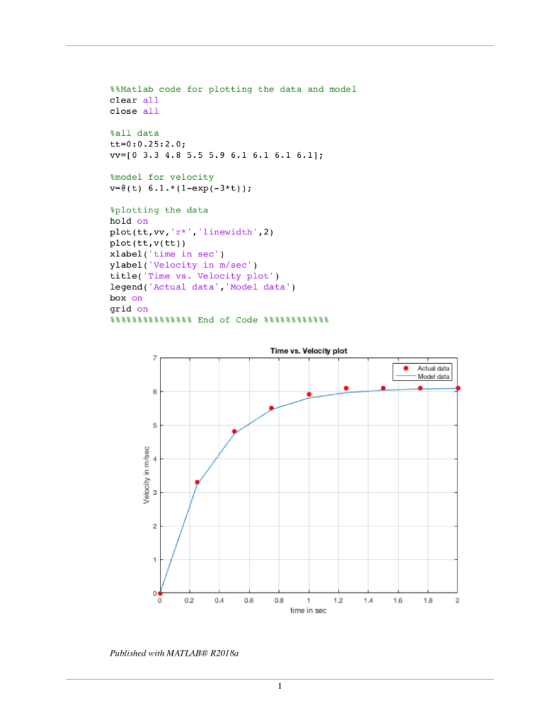The height and width of the screenshot is (725, 560).
Task: Click the x-axis tick label '1.8'
Action: [x=428, y=601]
